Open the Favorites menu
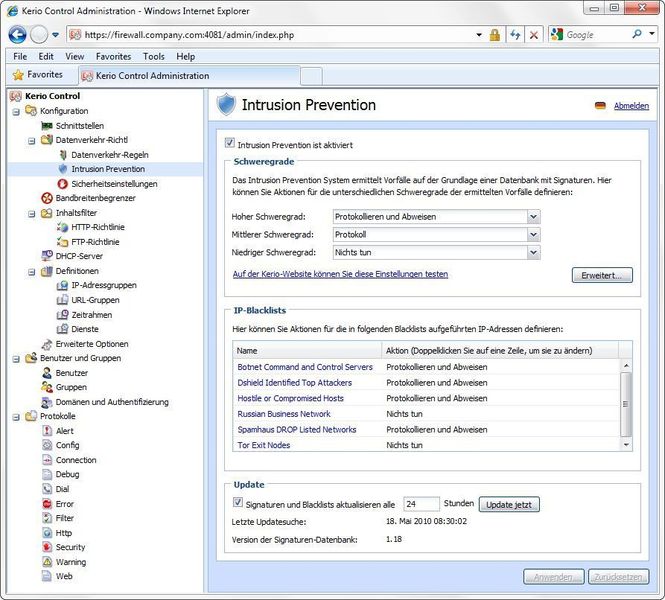This screenshot has width=665, height=600. 113,56
